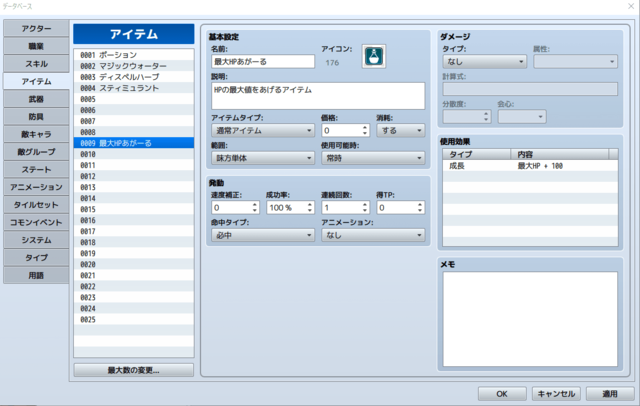Select the 成長 最大HP + 100 effect row
Viewport: 640px width, 406px height.
point(530,166)
